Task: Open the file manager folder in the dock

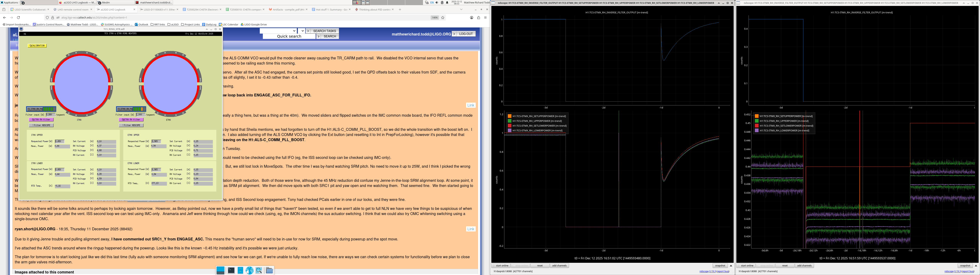Action: point(269,270)
